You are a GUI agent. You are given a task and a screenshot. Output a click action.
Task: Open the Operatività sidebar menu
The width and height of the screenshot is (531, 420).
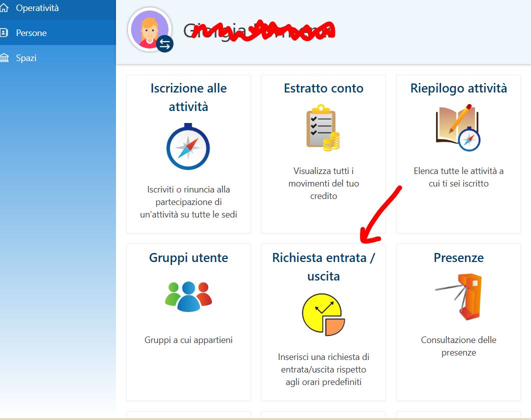(x=37, y=8)
